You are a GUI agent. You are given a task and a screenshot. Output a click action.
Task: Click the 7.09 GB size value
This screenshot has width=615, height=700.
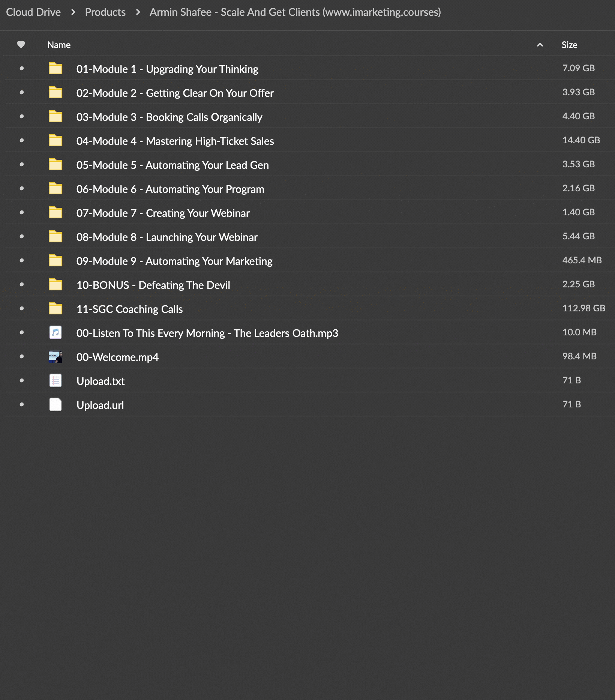(x=579, y=68)
